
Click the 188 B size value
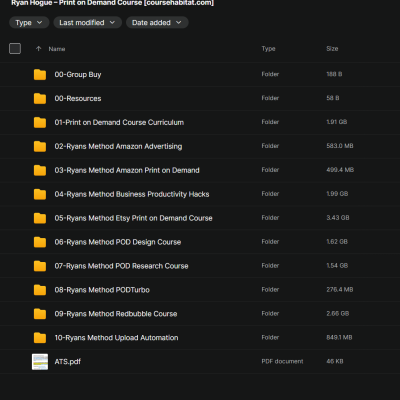pos(334,74)
